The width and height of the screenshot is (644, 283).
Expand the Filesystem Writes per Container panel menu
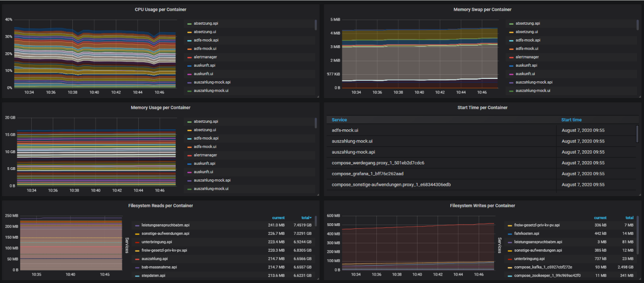point(482,205)
